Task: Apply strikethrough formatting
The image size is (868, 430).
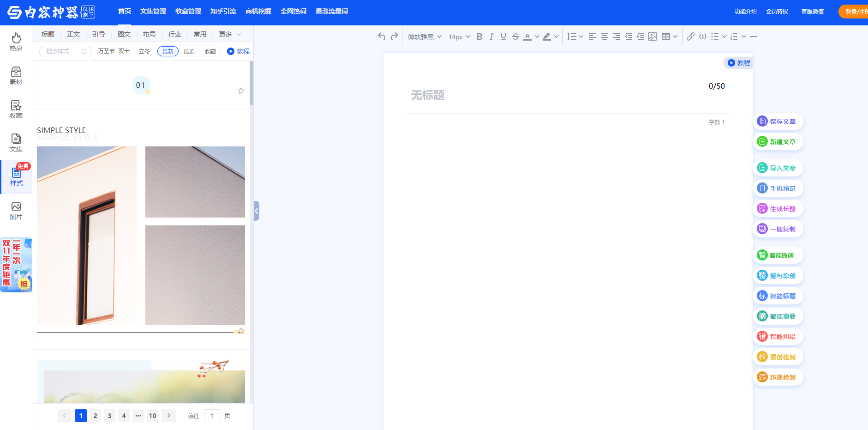Action: [515, 36]
